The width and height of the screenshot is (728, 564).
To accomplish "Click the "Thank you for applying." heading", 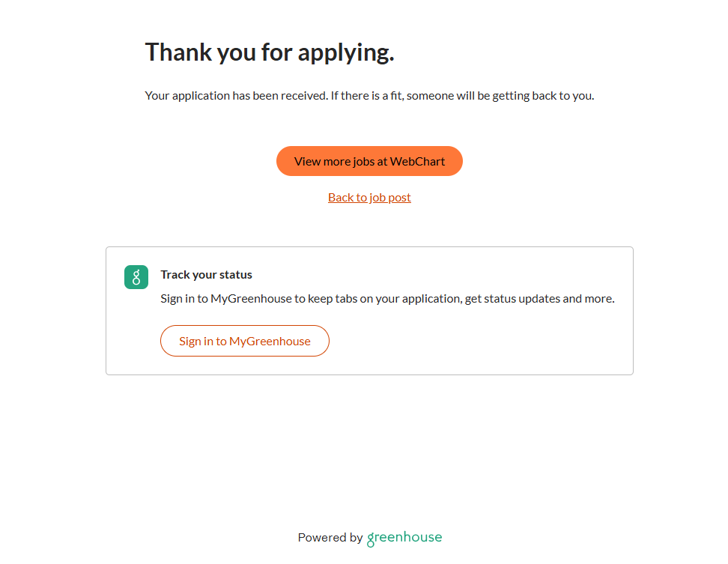I will (270, 52).
